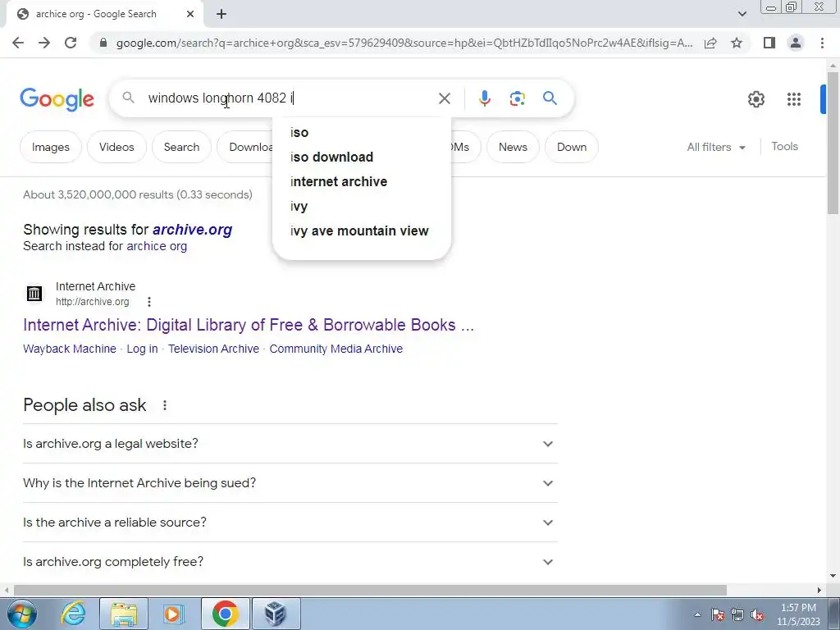Expand 'Is archive.org a legal website?'

tap(290, 444)
